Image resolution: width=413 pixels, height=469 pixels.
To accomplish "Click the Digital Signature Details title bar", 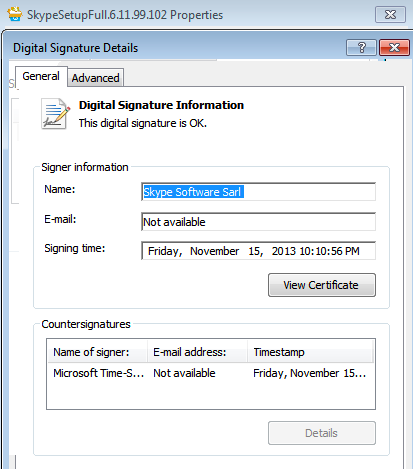I will pyautogui.click(x=173, y=48).
